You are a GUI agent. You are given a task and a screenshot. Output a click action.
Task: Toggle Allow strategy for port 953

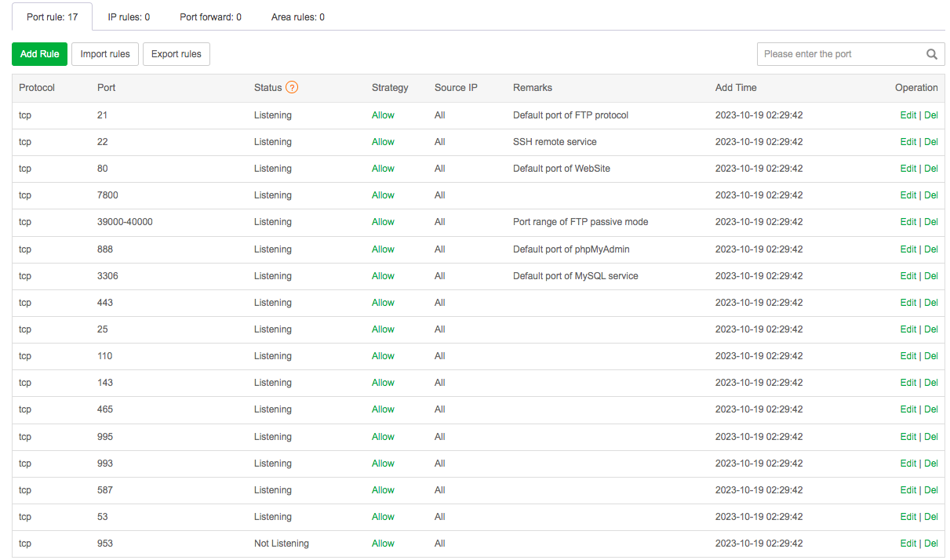(383, 544)
